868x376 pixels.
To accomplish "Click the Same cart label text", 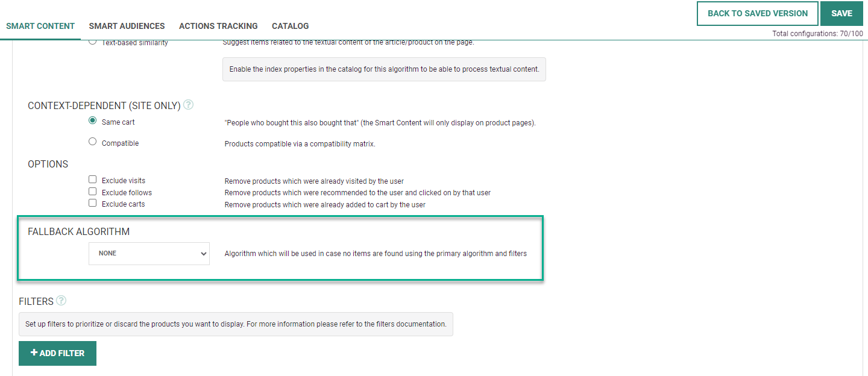I will tap(118, 122).
